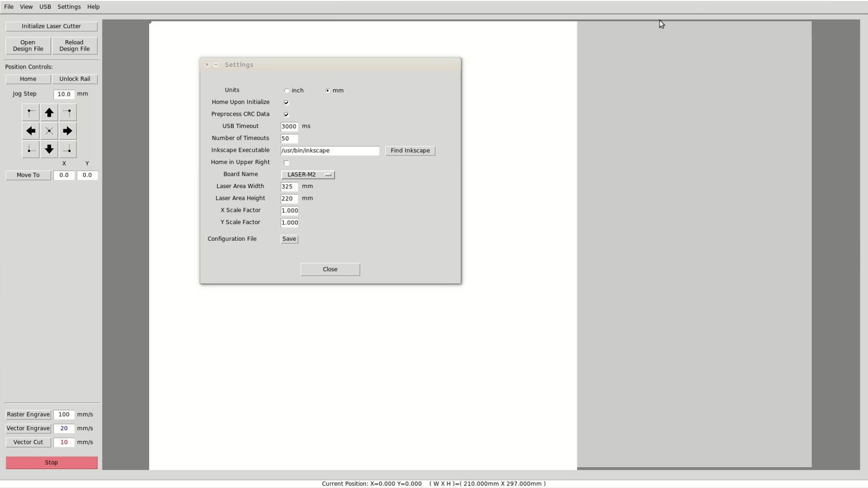
Task: Click the X Scale Factor field
Action: [x=289, y=211]
